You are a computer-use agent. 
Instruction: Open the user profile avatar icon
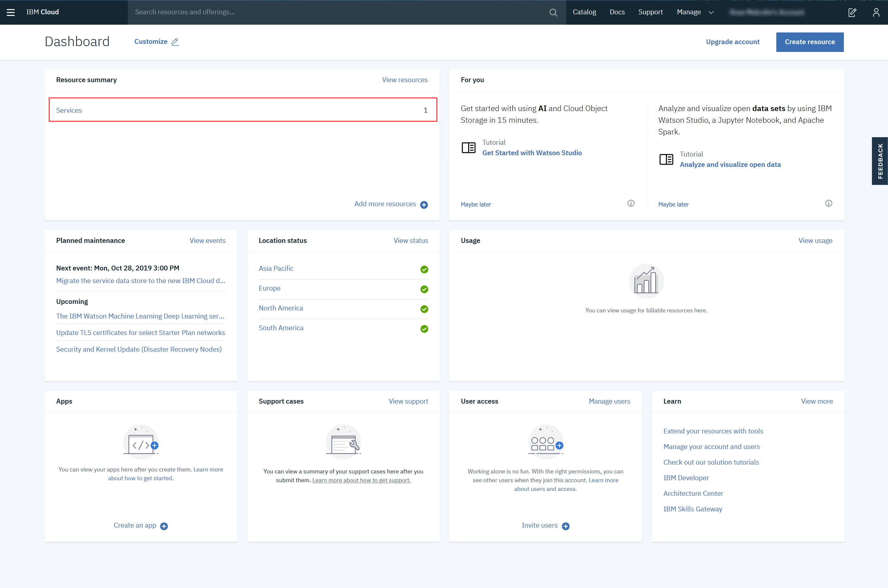pos(876,12)
